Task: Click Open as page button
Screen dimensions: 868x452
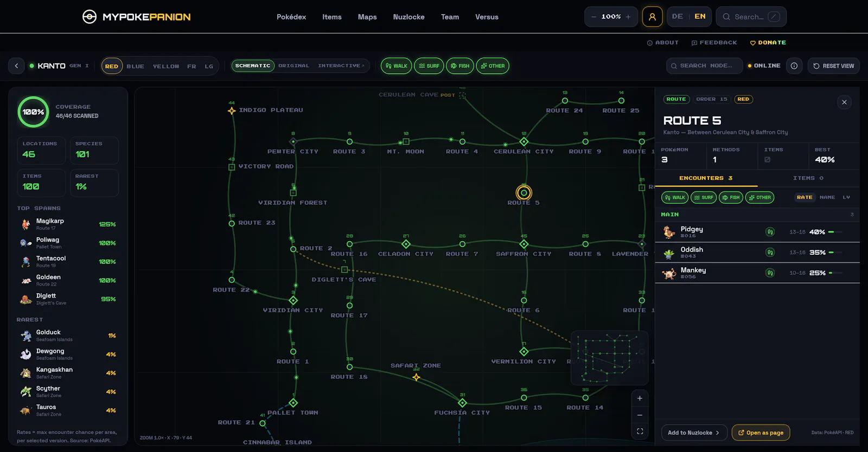Action: click(x=761, y=432)
